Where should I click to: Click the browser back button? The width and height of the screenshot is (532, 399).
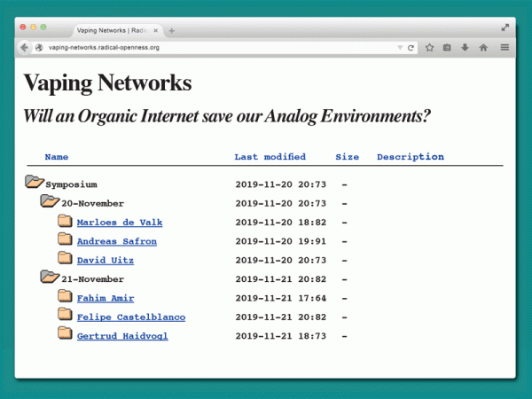pyautogui.click(x=24, y=47)
